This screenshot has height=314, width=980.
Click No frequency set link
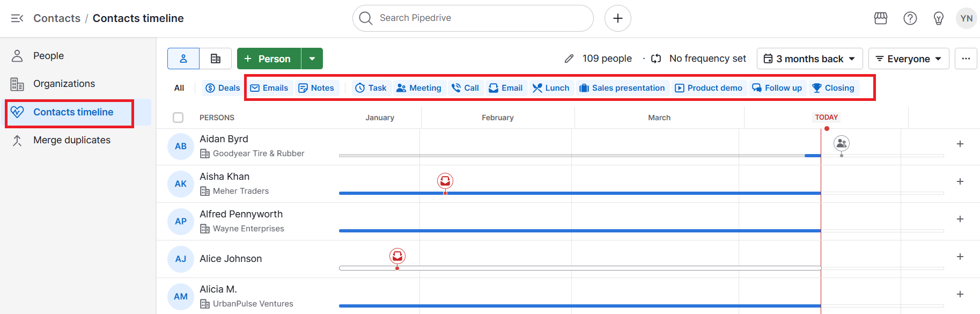pos(708,59)
